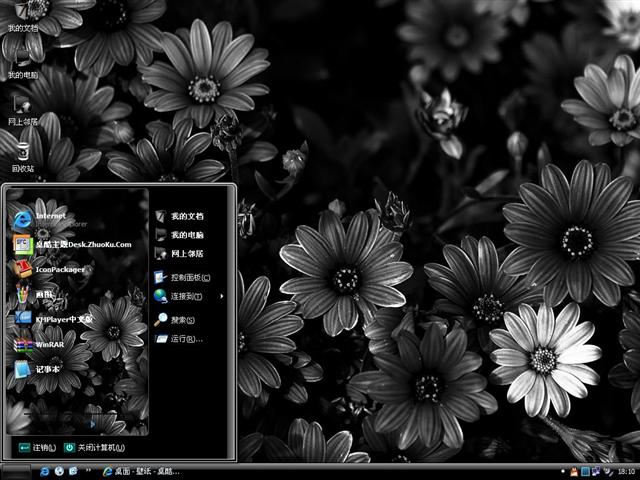Expand the 连接到(T) submenu arrow
The width and height of the screenshot is (640, 480).
coord(222,296)
